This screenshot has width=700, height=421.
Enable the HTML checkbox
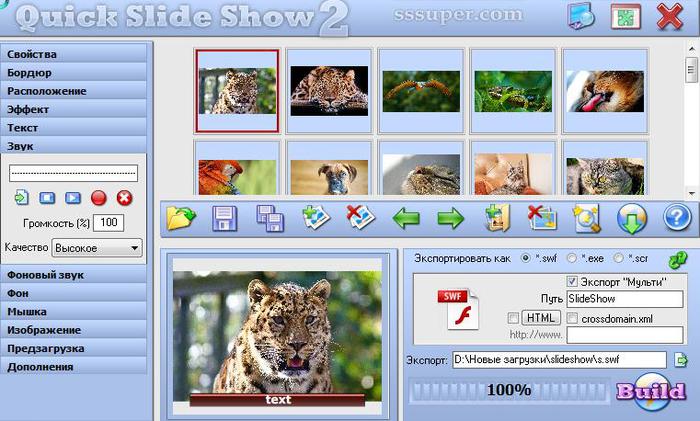(513, 317)
